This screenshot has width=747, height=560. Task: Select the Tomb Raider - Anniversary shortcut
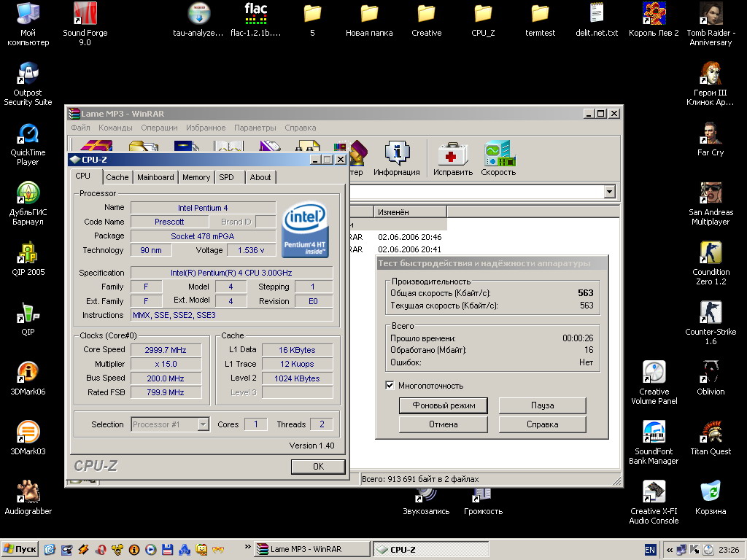coord(711,24)
